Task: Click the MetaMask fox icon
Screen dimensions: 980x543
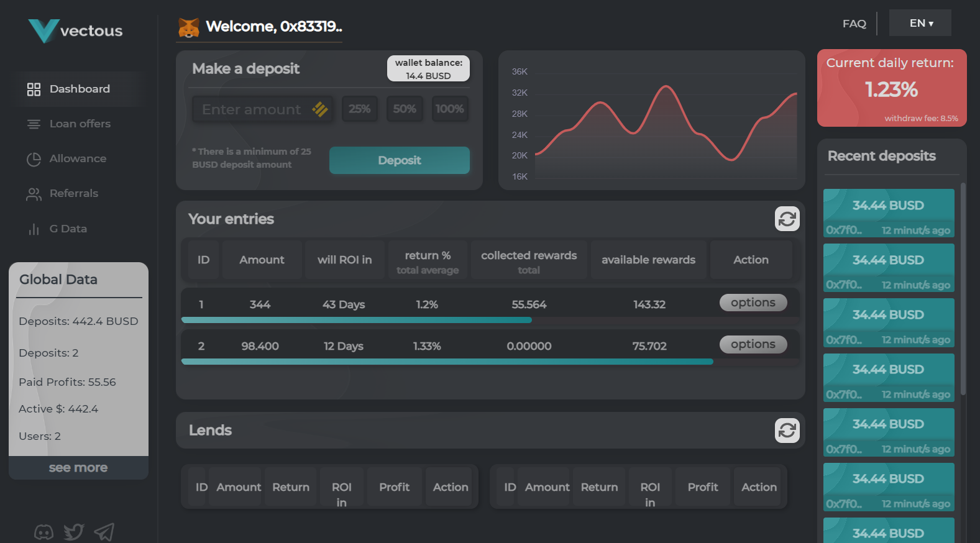Action: coord(189,27)
